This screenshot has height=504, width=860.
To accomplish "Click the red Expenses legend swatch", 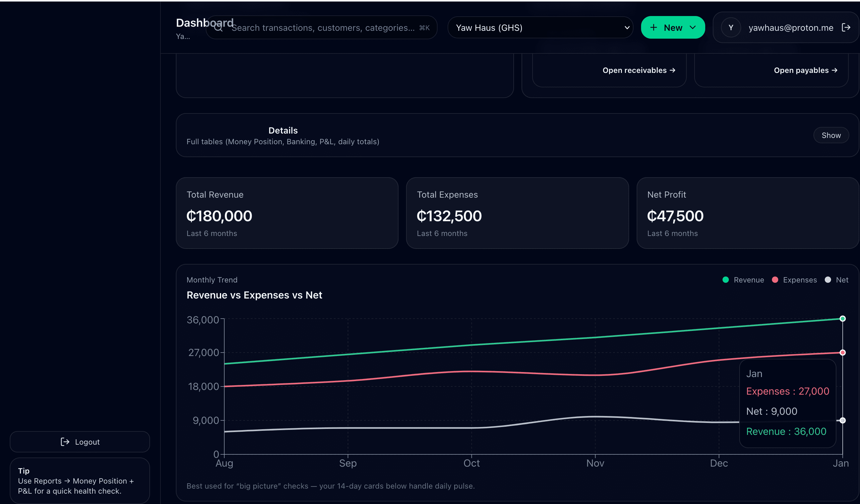I will point(775,280).
